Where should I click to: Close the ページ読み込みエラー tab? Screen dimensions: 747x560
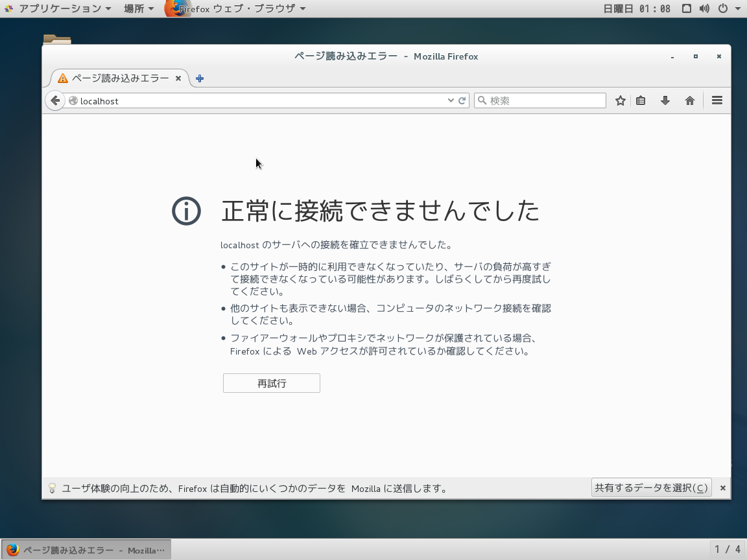coord(178,78)
